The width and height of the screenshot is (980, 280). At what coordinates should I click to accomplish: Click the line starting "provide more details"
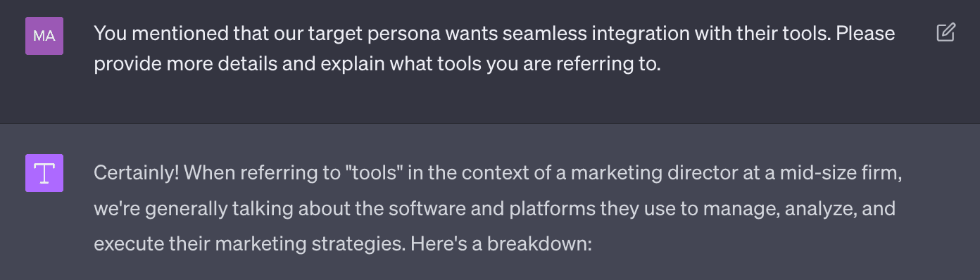377,64
